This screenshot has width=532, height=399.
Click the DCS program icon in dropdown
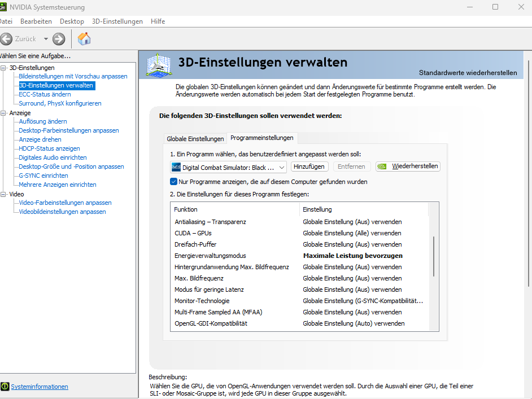click(x=176, y=167)
